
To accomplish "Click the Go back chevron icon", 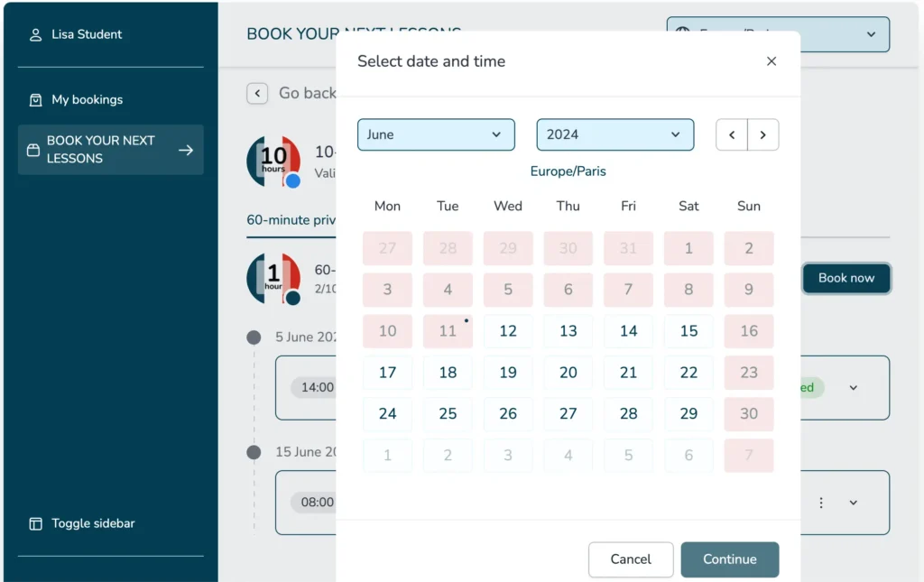I will tap(257, 93).
